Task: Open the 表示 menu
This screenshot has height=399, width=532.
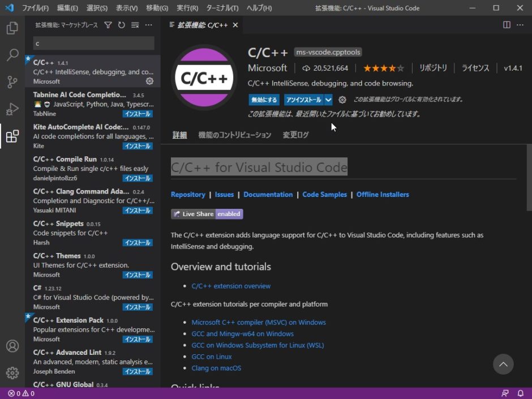Action: coord(127,8)
